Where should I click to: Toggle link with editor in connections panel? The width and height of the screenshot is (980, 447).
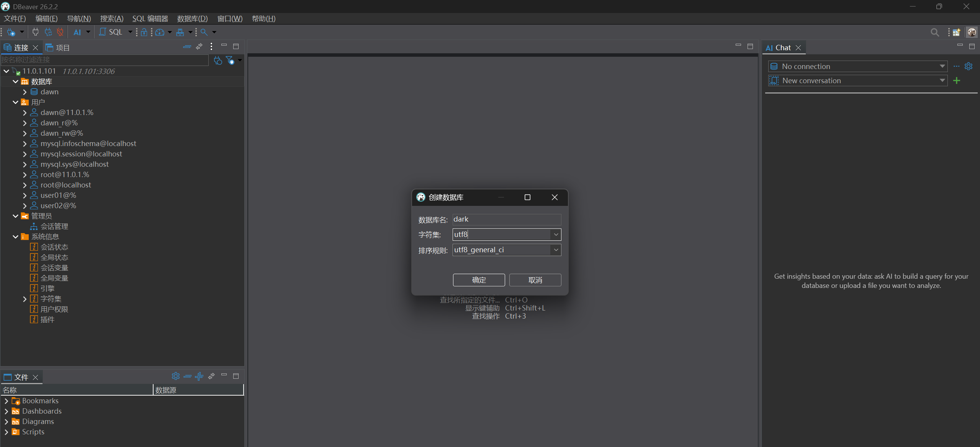(199, 46)
